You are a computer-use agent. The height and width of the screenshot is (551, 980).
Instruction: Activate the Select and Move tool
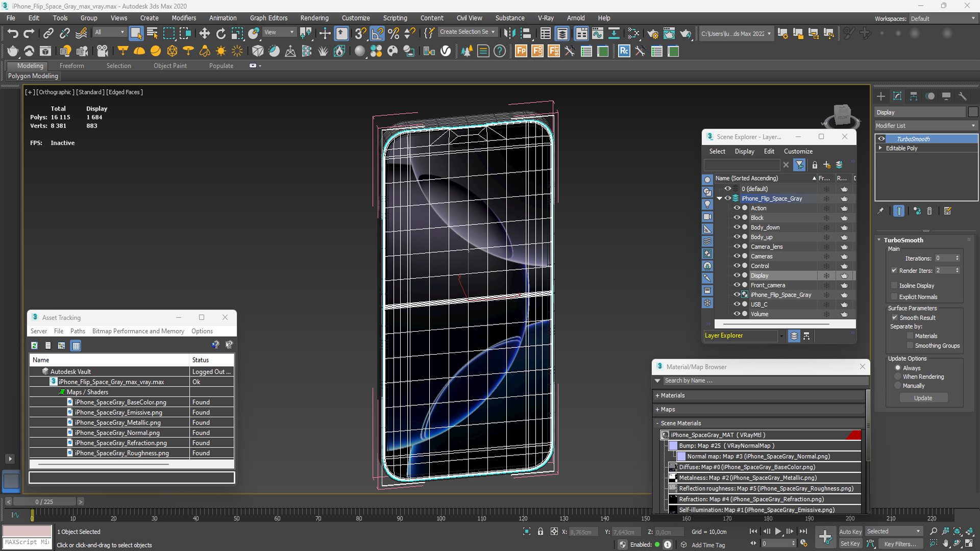[x=204, y=34]
